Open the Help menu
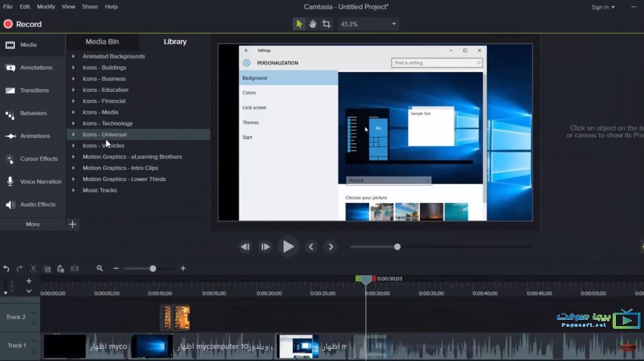This screenshot has height=361, width=644. (x=111, y=7)
